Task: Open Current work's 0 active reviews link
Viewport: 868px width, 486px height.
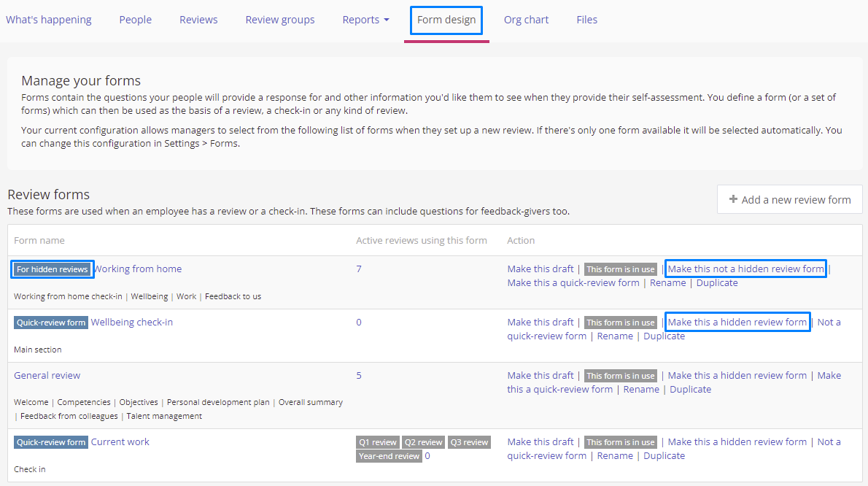Action: pyautogui.click(x=427, y=456)
